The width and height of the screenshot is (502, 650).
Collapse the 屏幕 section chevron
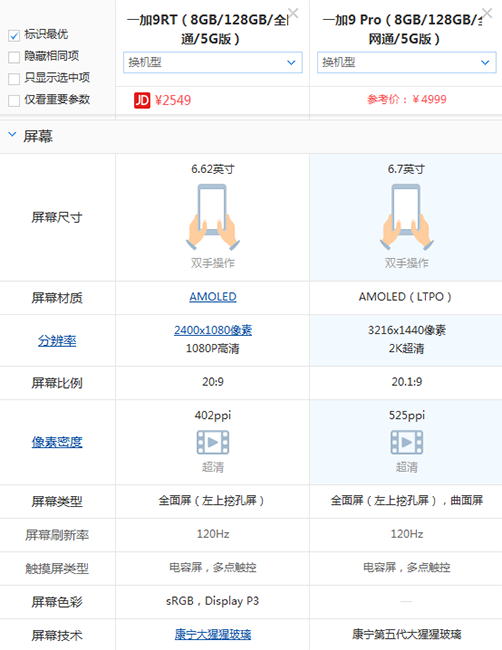click(12, 134)
